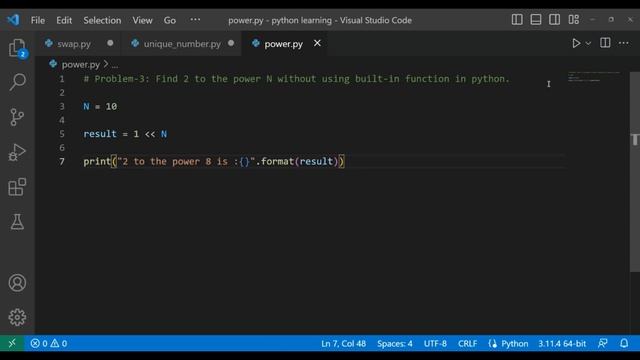Open Customize Layout in title bar

point(573,20)
